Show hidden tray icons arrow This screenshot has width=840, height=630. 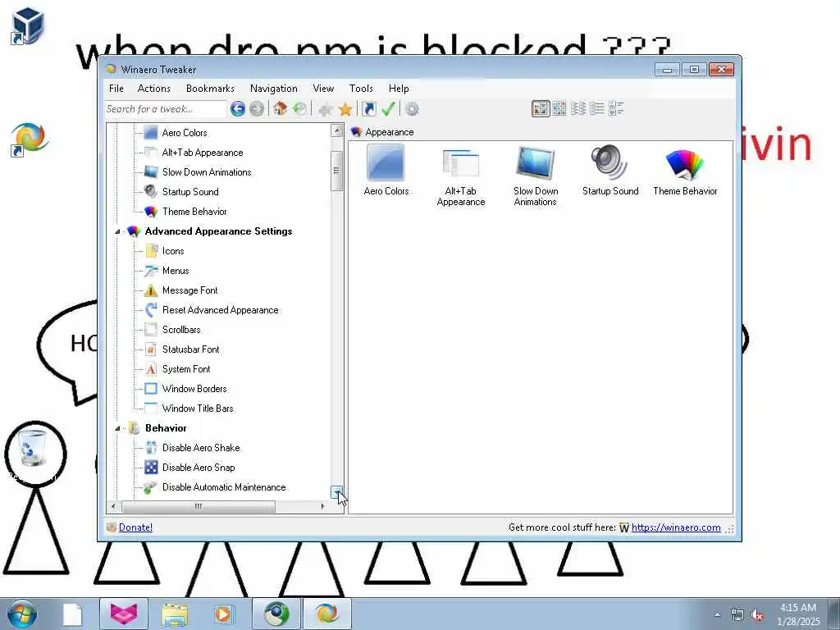717,615
